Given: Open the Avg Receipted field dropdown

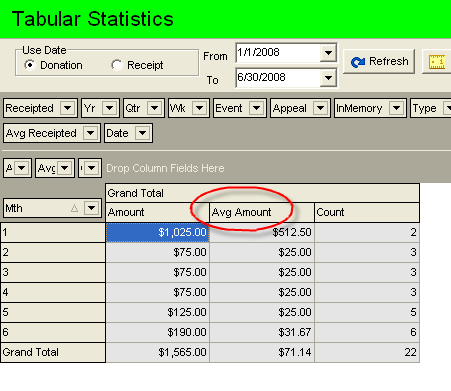Looking at the screenshot, I should coord(90,133).
